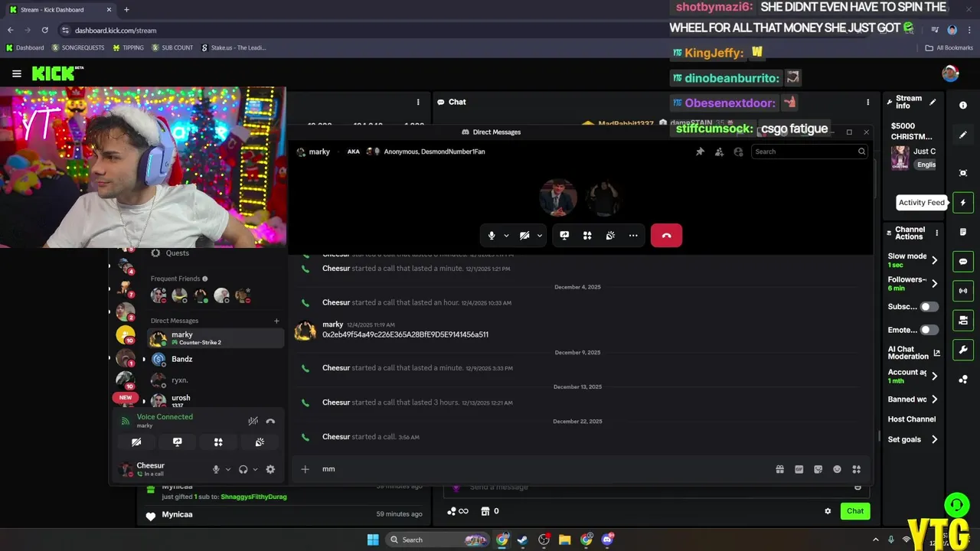Mute microphone next to Cheesur user panel
This screenshot has width=980, height=551.
point(216,469)
